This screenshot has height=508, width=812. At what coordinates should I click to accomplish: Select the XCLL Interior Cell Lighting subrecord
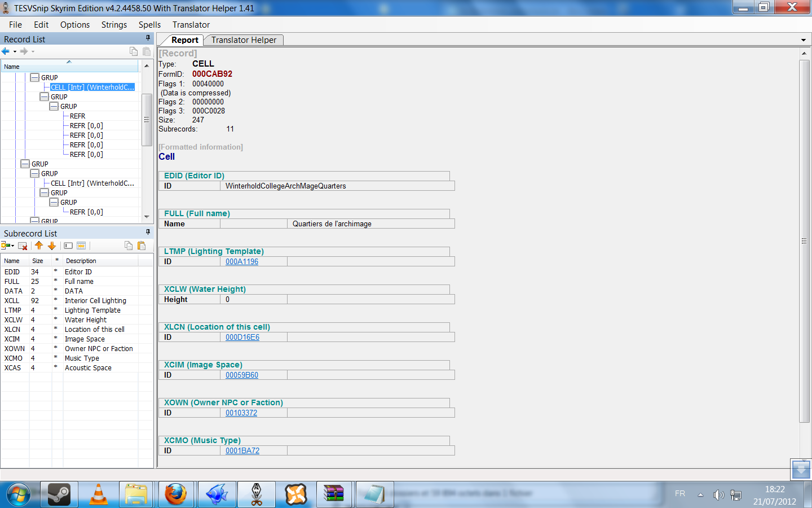(69, 300)
